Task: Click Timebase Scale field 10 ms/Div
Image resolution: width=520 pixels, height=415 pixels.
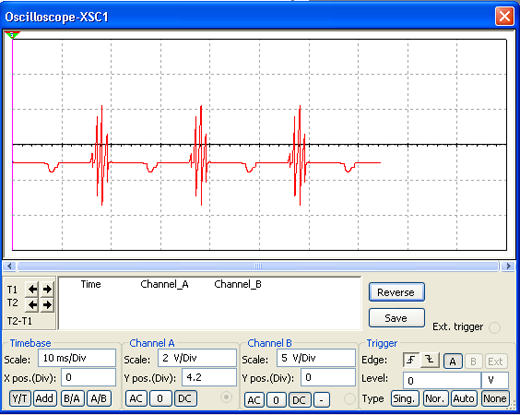Action: pyautogui.click(x=77, y=358)
